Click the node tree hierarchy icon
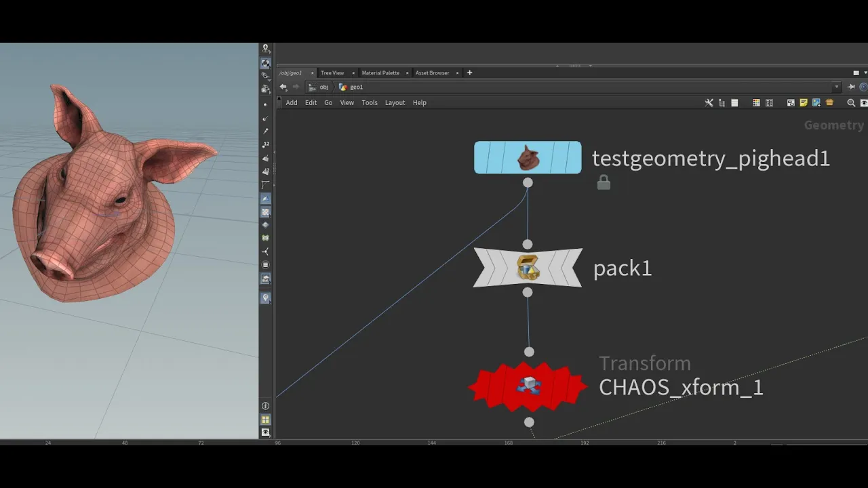 point(722,103)
